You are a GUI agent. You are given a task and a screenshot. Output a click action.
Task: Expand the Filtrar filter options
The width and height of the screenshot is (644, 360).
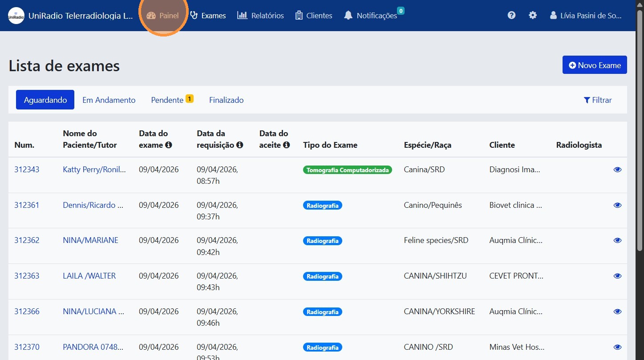(598, 100)
